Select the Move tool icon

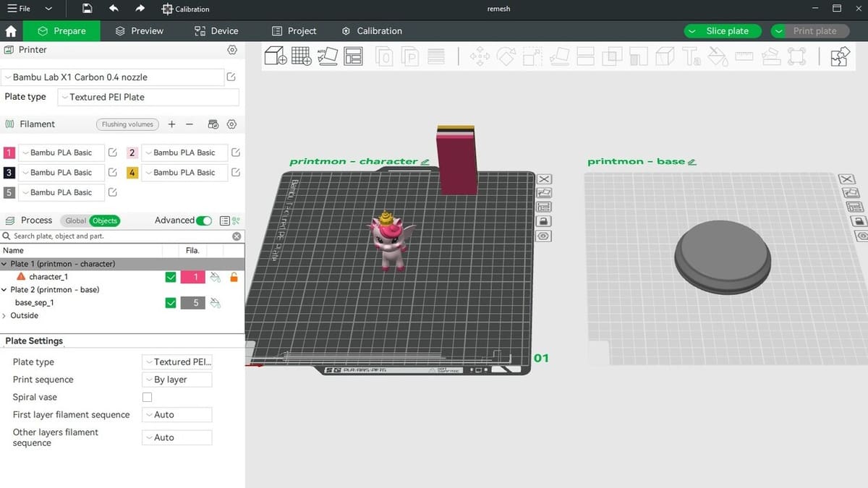tap(480, 56)
